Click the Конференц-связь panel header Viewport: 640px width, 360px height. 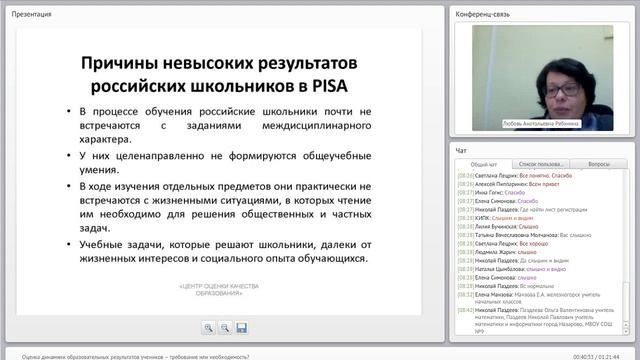click(x=482, y=14)
